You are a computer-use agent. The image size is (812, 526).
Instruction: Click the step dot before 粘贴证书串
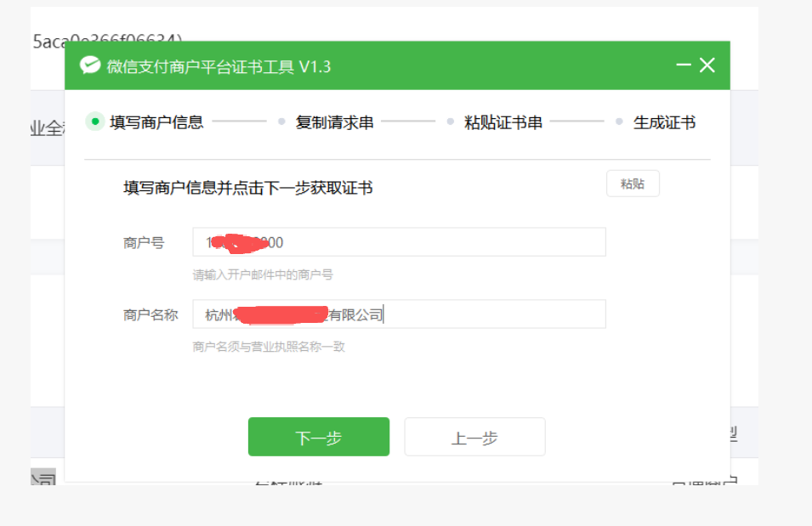451,122
